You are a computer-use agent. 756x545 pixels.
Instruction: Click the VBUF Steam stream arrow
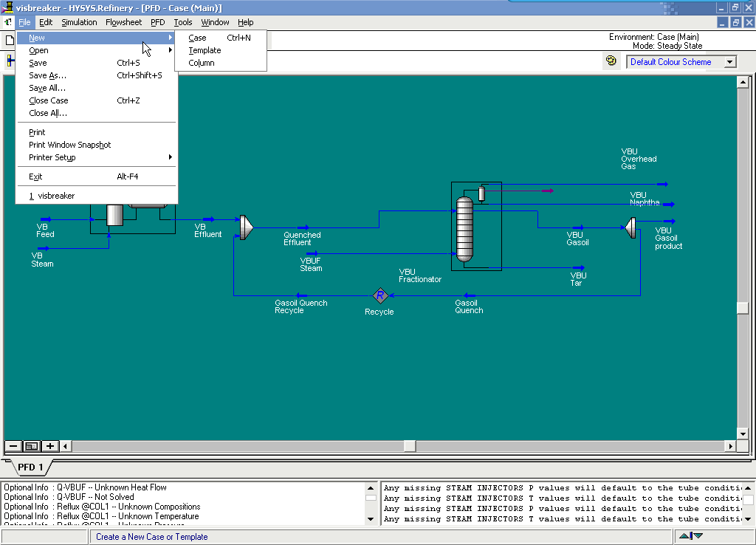point(312,253)
